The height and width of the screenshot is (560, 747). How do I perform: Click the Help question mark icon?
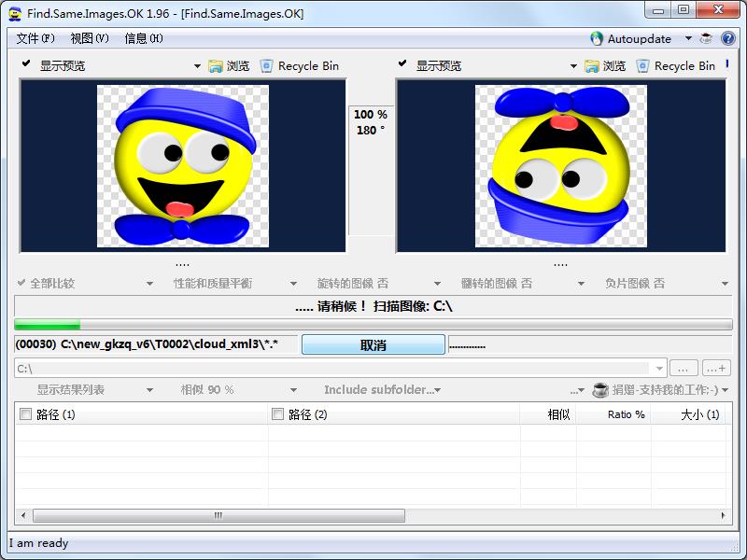tap(730, 38)
